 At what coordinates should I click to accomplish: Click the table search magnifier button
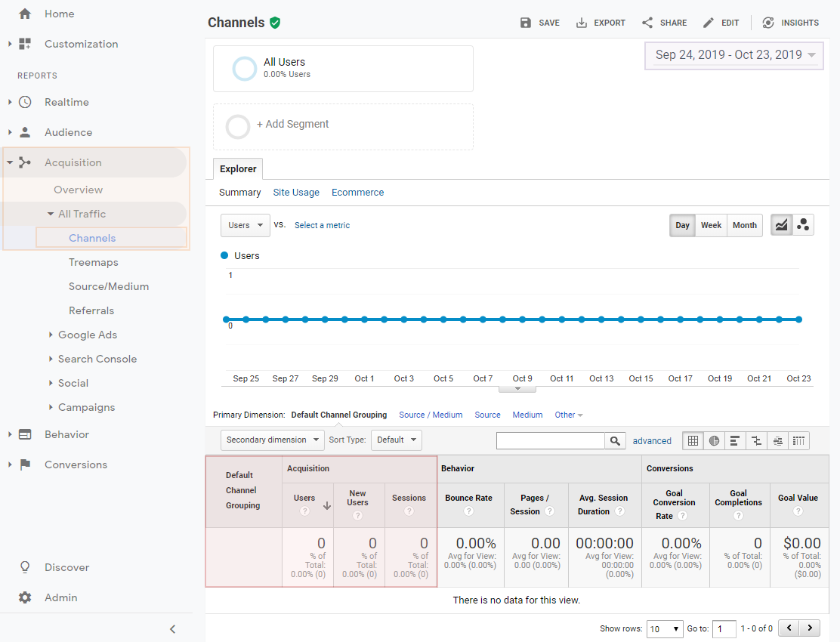coord(615,440)
